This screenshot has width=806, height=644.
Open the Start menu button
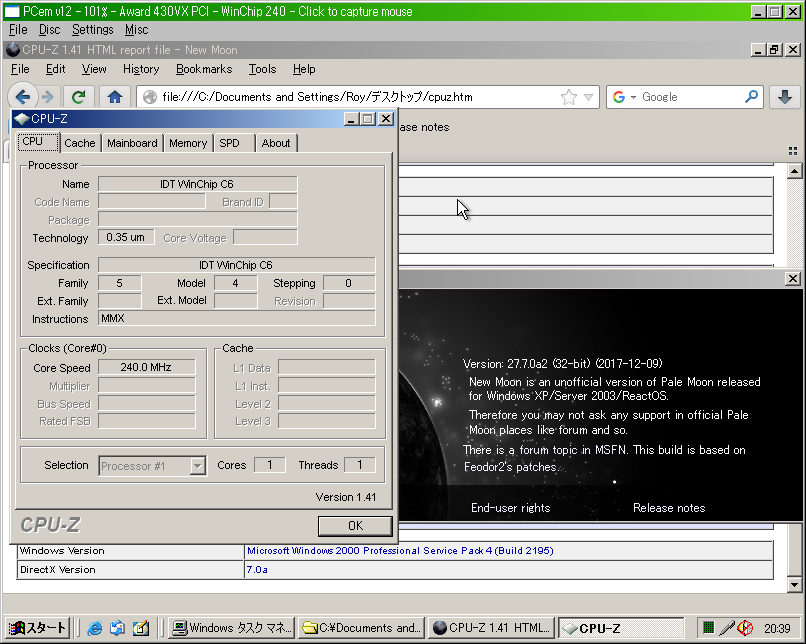tap(38, 628)
